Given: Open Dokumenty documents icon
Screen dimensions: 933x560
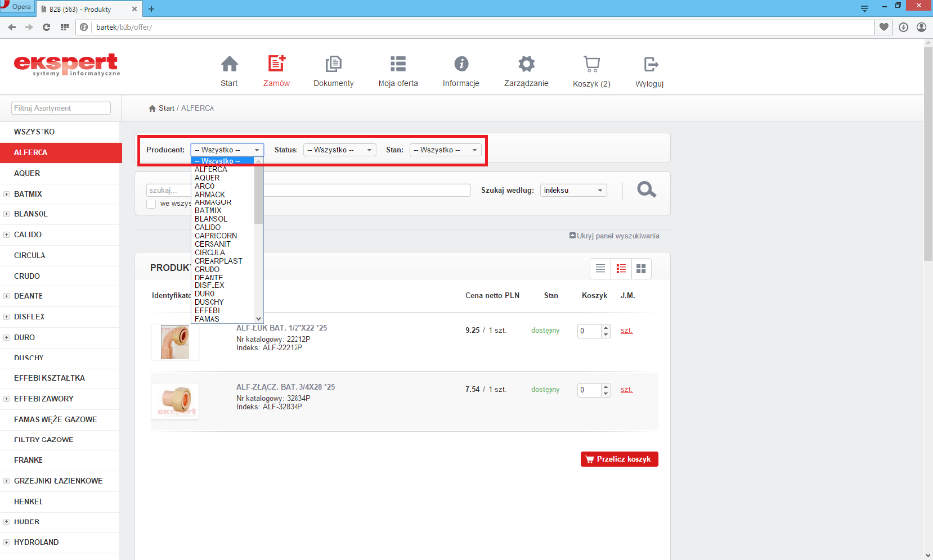Looking at the screenshot, I should 333,64.
